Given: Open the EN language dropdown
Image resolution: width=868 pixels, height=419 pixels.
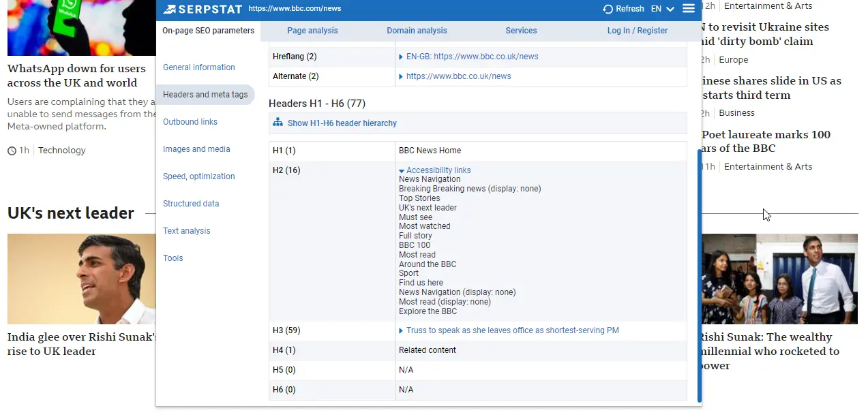Looking at the screenshot, I should point(662,9).
